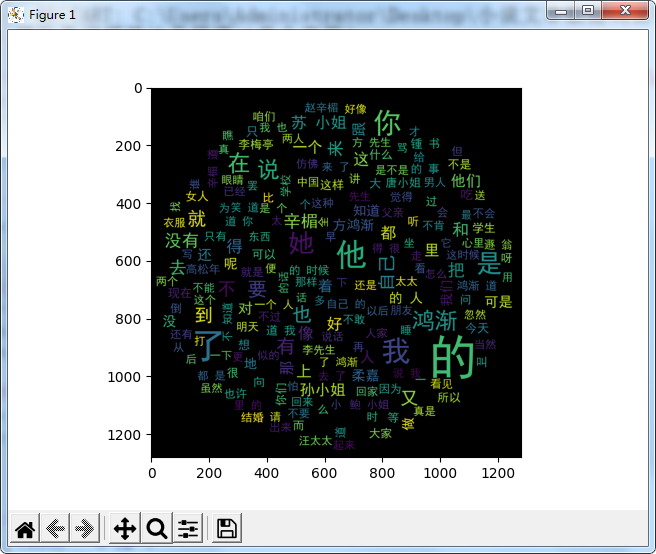Close the Figure 1 window
This screenshot has width=656, height=554.
(x=625, y=10)
